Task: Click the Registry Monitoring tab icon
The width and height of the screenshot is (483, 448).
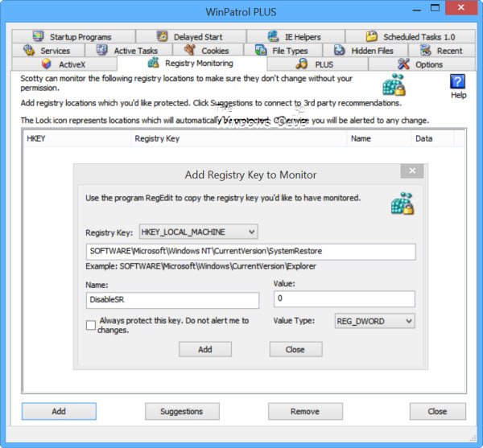Action: point(154,63)
